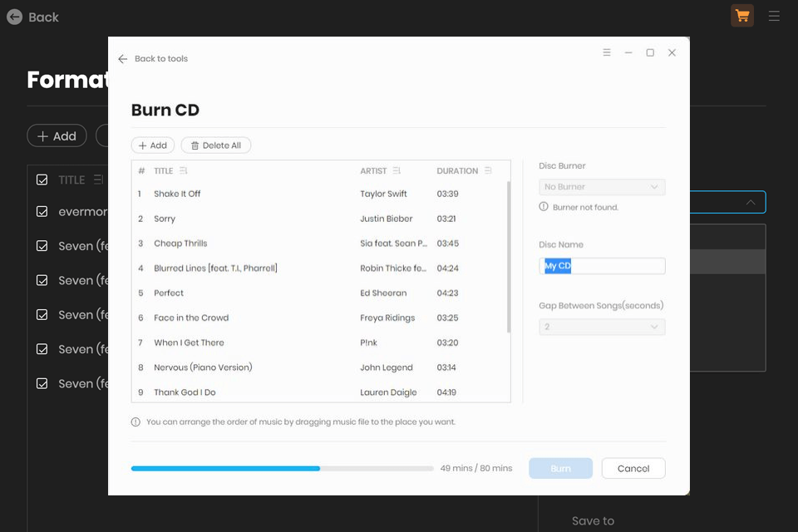Click the drag-order hint info icon
This screenshot has height=532, width=798.
tap(135, 422)
